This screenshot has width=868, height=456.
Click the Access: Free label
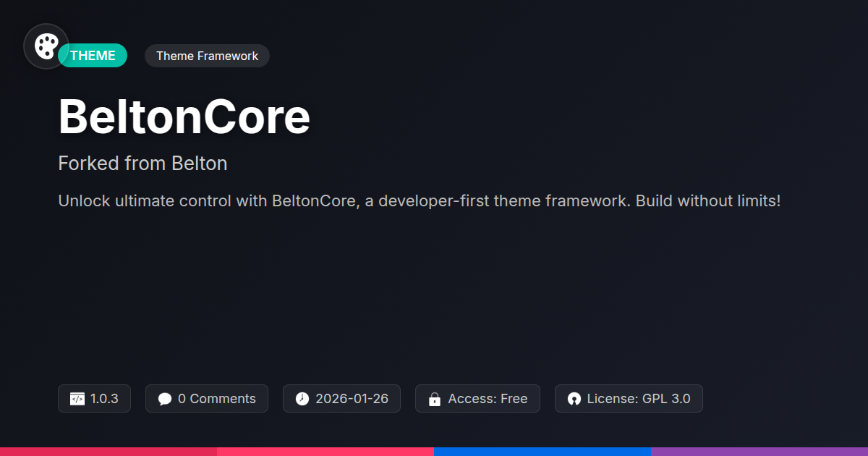pos(488,399)
